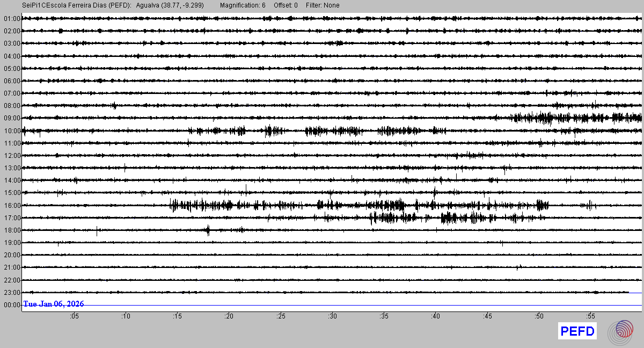Click the blue PEFD station badge
Screen dimensions: 644x348
pyautogui.click(x=577, y=332)
